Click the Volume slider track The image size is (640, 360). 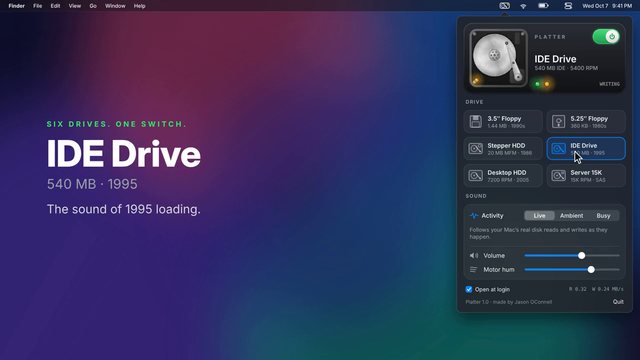pyautogui.click(x=572, y=256)
